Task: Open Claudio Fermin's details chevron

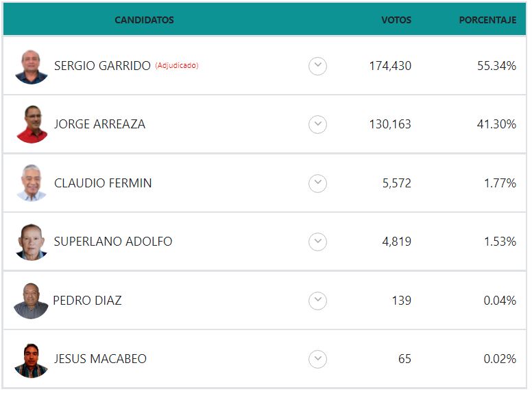Action: (317, 183)
